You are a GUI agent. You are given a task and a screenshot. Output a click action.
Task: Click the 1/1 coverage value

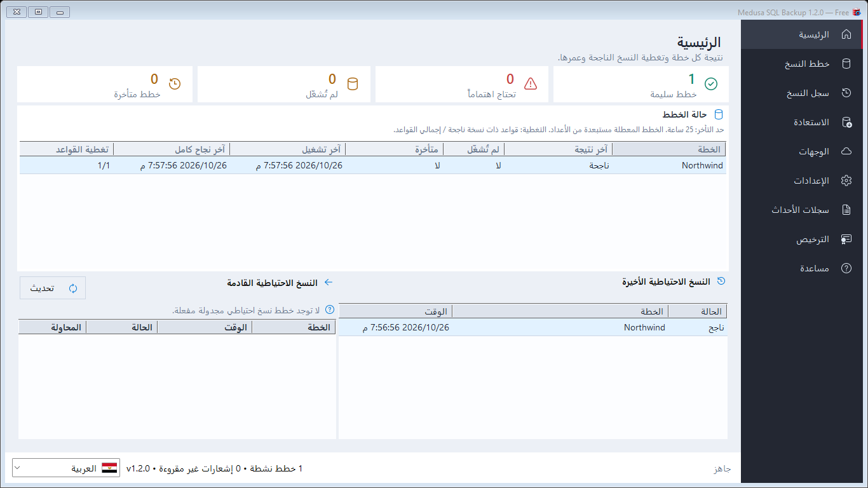pos(104,165)
